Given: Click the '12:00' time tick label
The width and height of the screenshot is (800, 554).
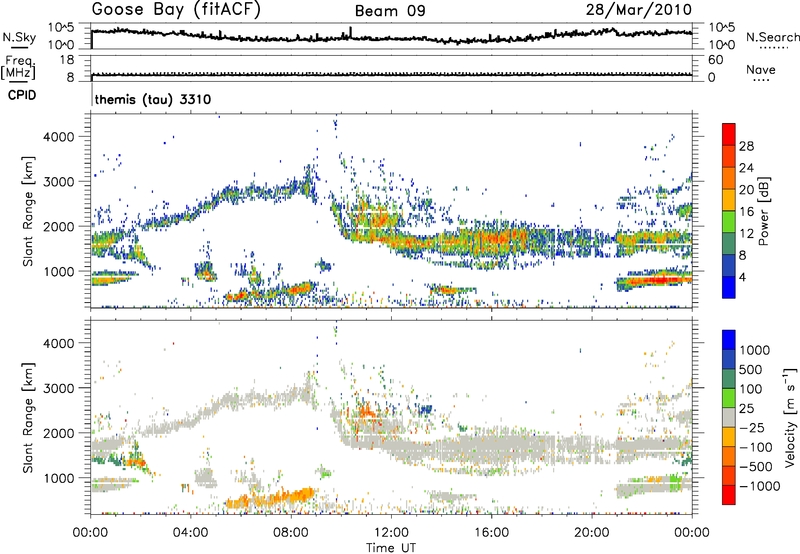Looking at the screenshot, I should pos(391,533).
